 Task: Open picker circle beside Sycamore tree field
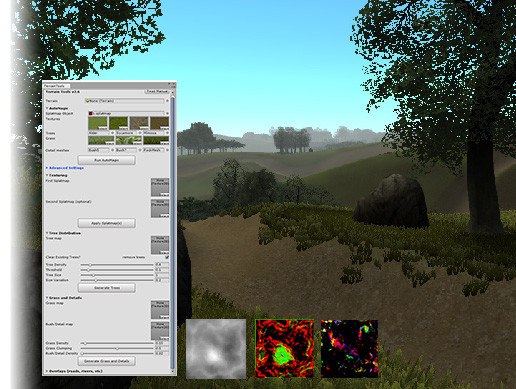pos(140,133)
